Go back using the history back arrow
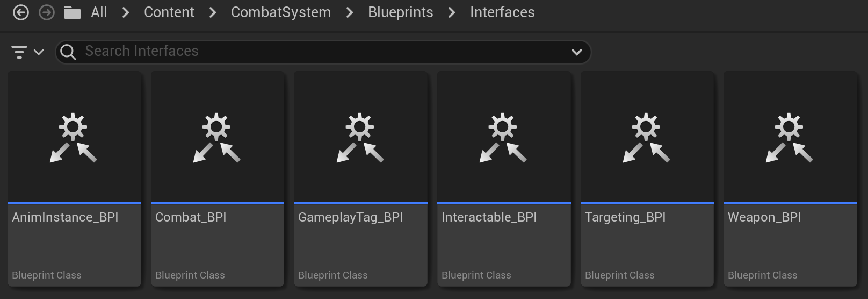This screenshot has height=299, width=868. click(21, 12)
